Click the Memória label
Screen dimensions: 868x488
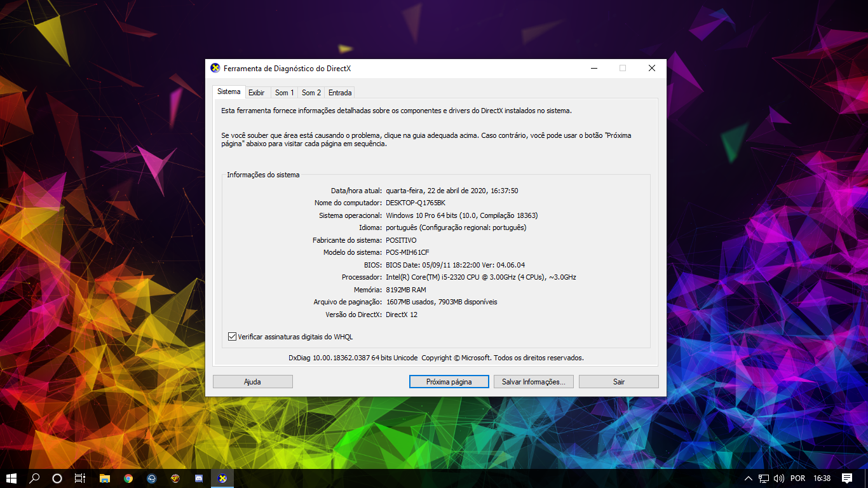367,290
